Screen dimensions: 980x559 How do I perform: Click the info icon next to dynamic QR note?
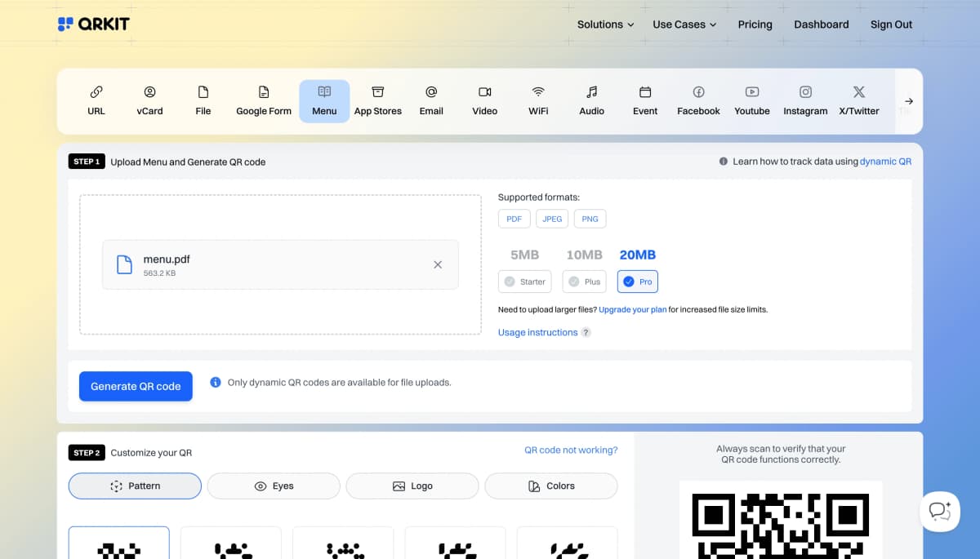click(216, 382)
